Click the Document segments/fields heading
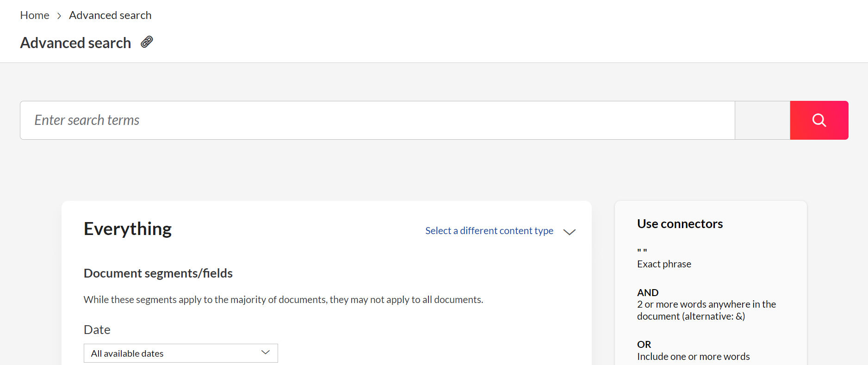868x365 pixels. 158,273
